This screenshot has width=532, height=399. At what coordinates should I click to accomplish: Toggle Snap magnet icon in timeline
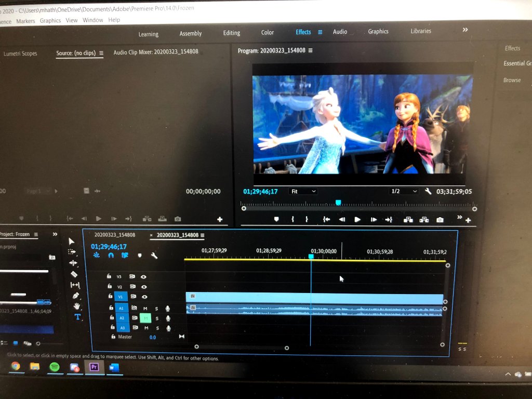point(111,256)
